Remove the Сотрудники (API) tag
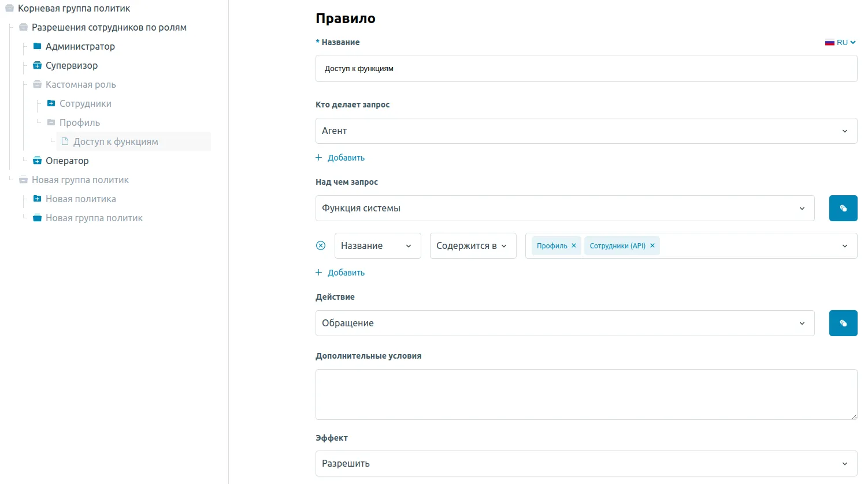 pyautogui.click(x=652, y=245)
